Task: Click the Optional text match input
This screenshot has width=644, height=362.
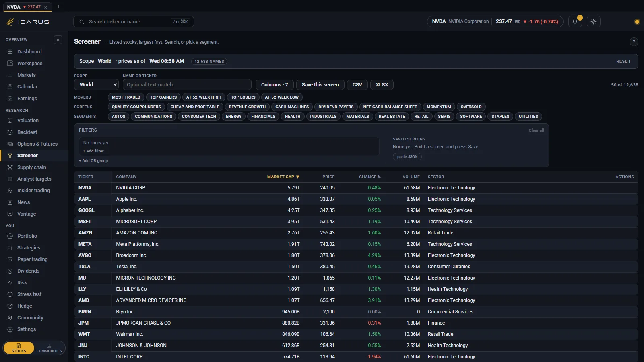Action: 187,84
